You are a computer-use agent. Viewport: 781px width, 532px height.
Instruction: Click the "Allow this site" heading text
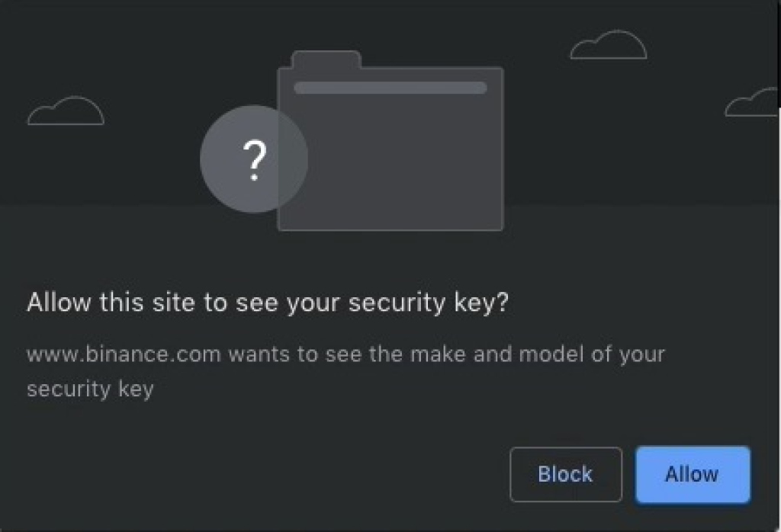coord(111,302)
